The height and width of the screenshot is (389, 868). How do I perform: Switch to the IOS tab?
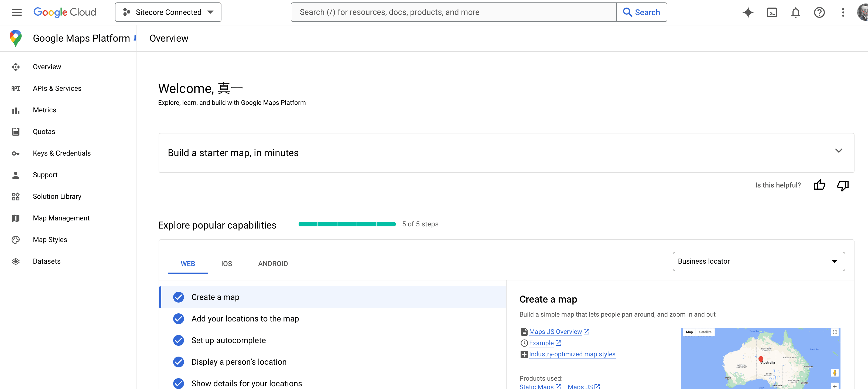pos(226,263)
